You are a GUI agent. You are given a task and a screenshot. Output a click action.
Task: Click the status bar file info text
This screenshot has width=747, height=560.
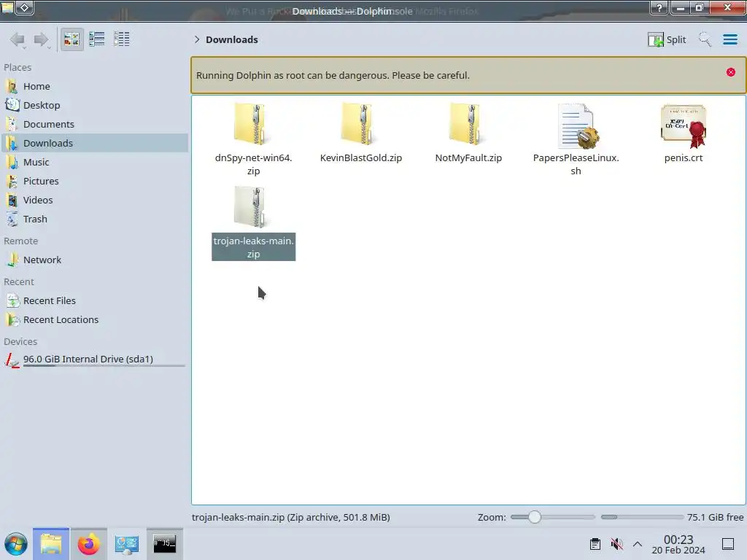pyautogui.click(x=290, y=518)
